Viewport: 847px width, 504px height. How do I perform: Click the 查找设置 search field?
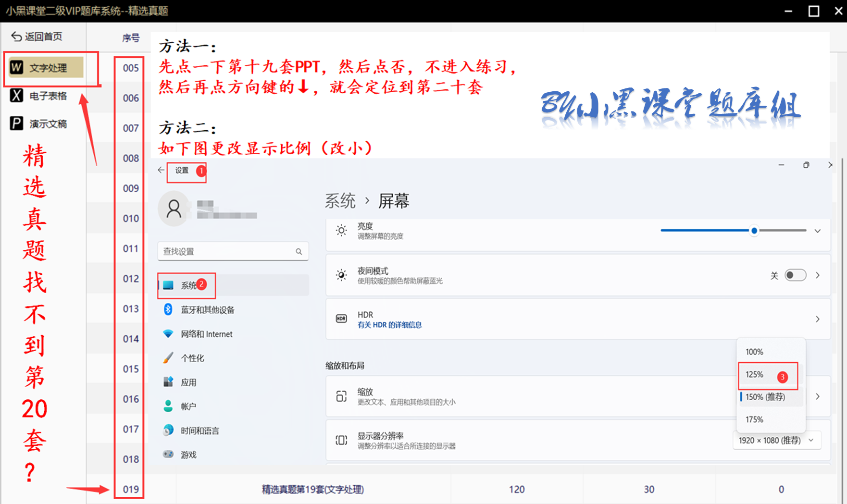[x=233, y=251]
